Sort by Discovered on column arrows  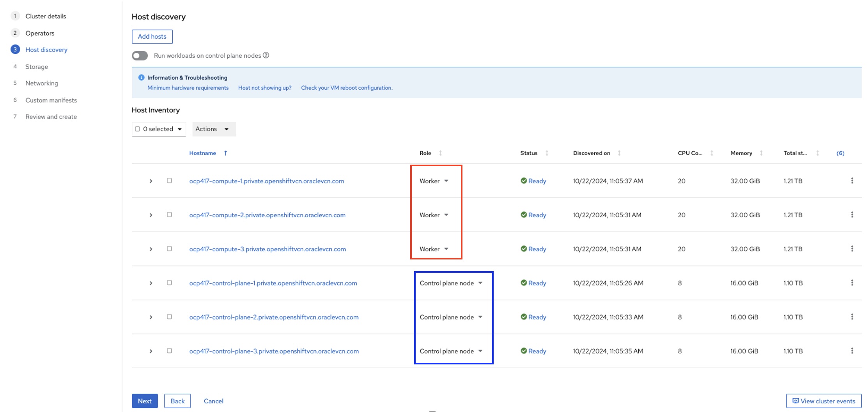pyautogui.click(x=619, y=153)
